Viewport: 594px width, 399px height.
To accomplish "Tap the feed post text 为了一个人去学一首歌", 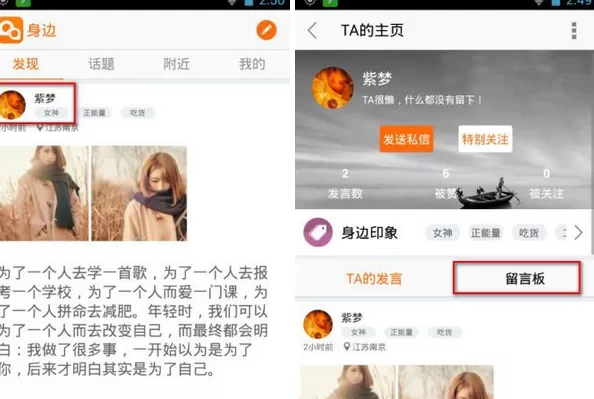I will pos(134,321).
